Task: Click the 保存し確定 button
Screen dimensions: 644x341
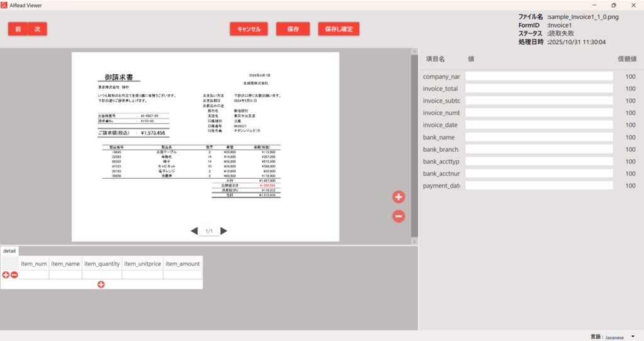Action: (338, 29)
